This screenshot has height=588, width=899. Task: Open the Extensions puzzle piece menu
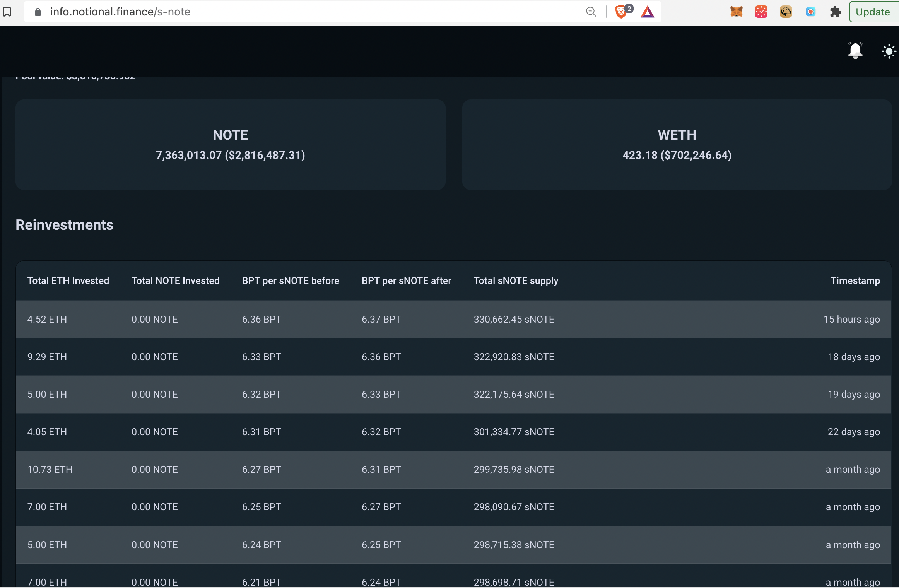[835, 12]
